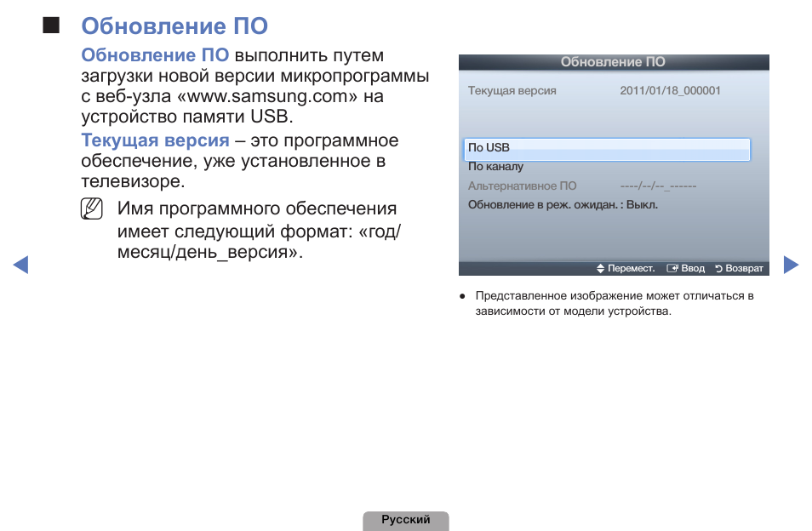Click the Обновление ПО menu title bar

(614, 61)
